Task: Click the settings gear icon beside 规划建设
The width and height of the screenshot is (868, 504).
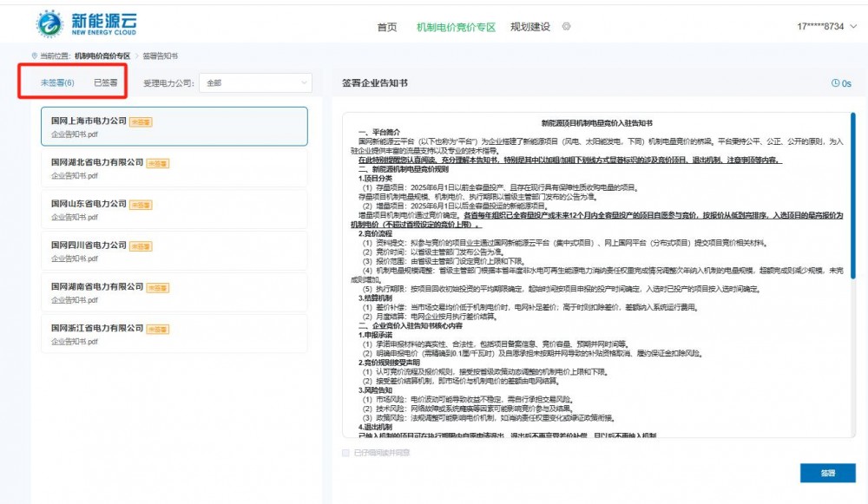Action: click(x=566, y=27)
